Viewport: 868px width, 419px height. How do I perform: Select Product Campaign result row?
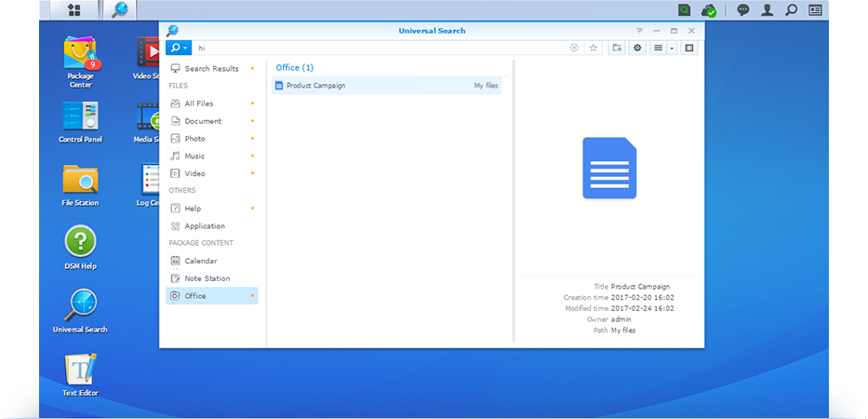tap(386, 86)
